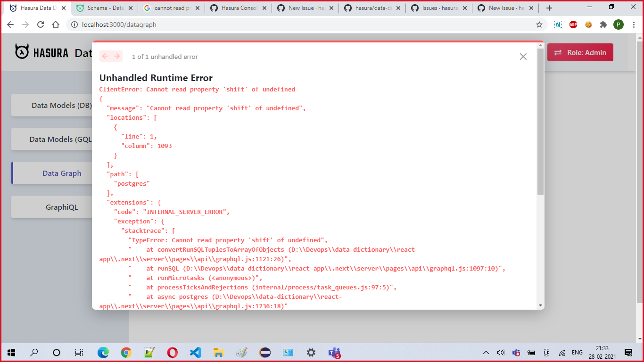Go to next error arrow
This screenshot has height=362, width=644.
click(117, 57)
